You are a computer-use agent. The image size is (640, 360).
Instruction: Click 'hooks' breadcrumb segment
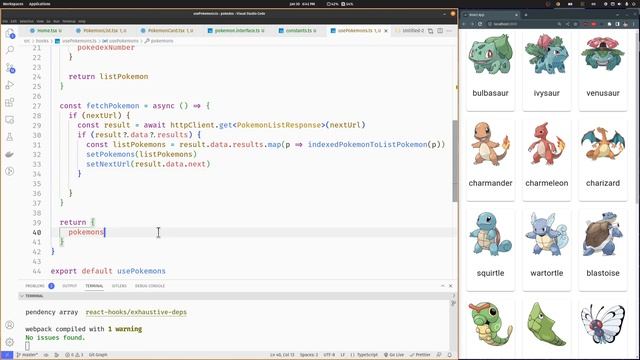click(42, 41)
